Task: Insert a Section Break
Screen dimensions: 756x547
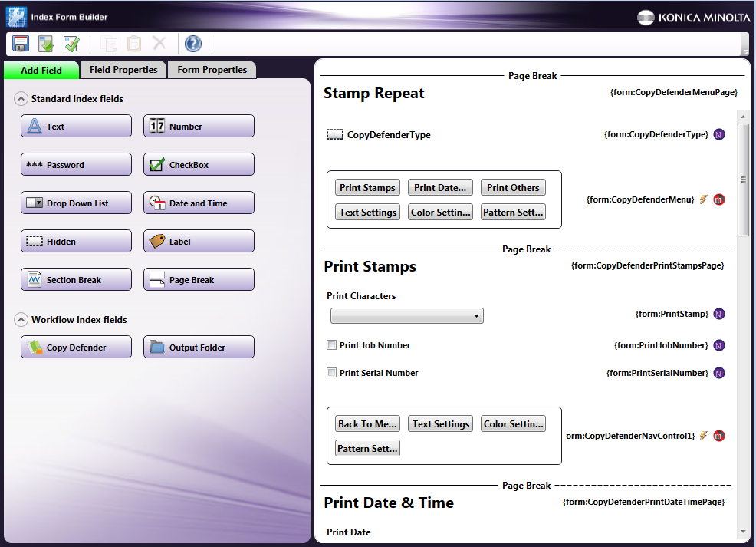Action: point(76,279)
